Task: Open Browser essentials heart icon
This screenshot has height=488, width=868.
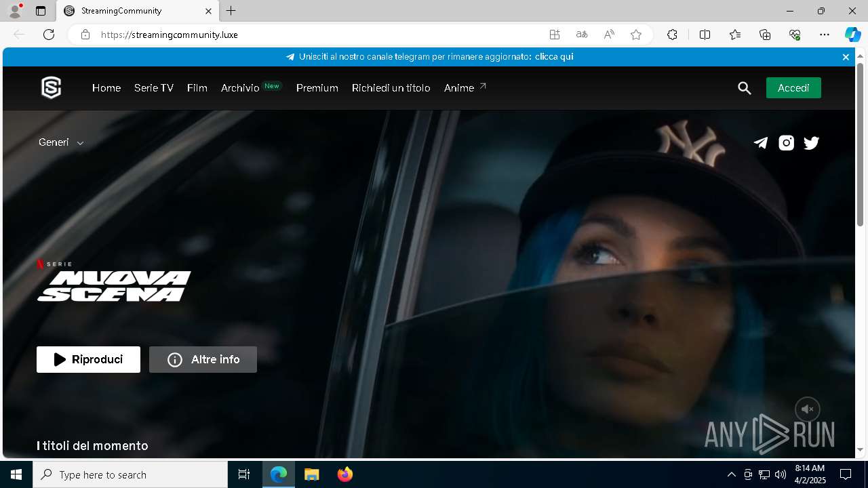Action: [795, 35]
